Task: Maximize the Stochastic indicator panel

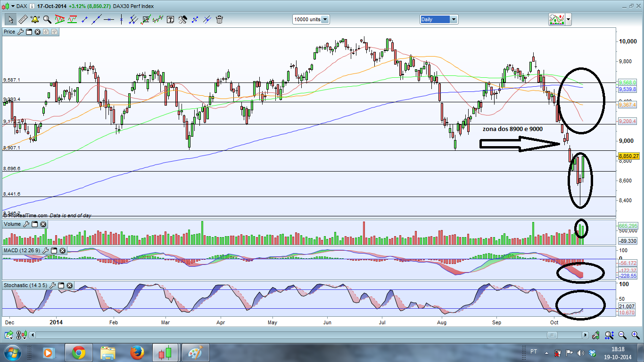Action: point(61,285)
